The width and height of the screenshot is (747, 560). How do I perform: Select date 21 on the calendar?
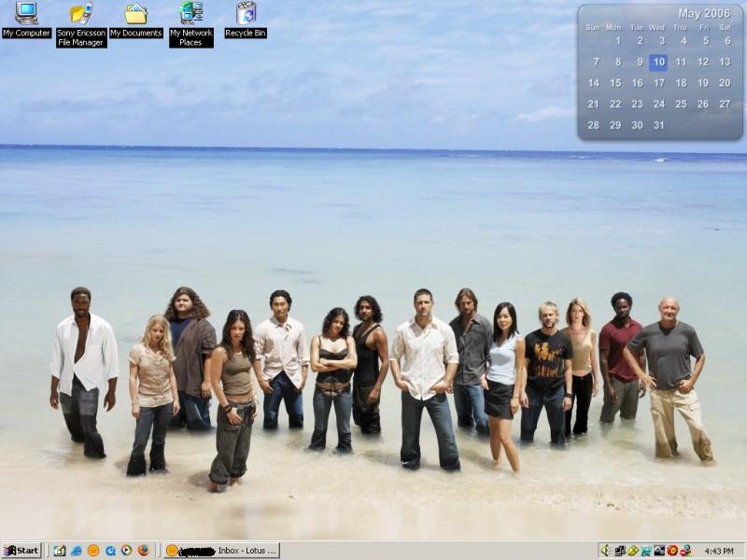tap(593, 104)
